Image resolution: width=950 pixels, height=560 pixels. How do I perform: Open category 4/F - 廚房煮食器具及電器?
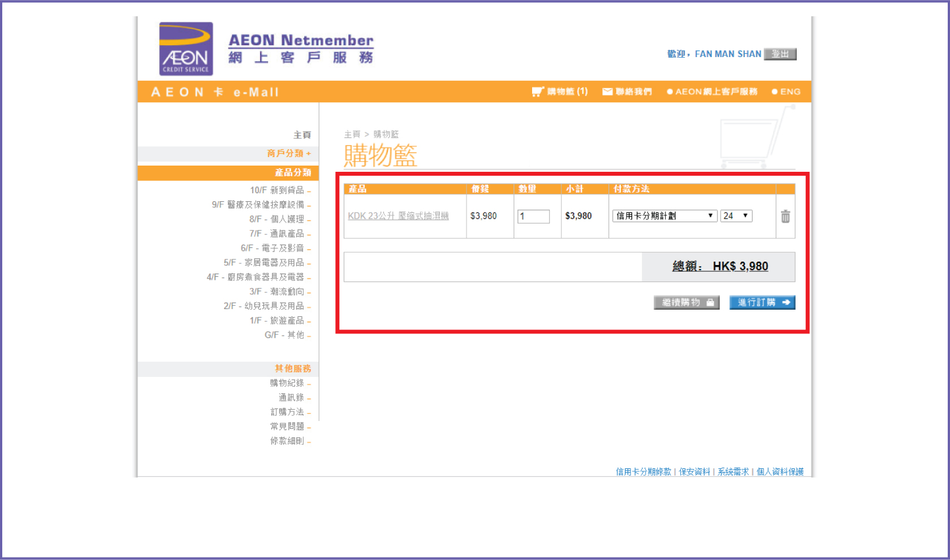255,277
